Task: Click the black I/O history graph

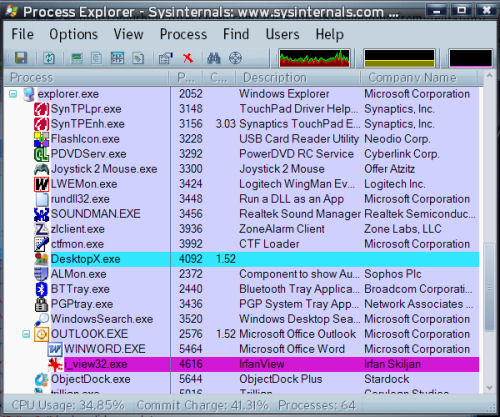Action: pyautogui.click(x=471, y=58)
